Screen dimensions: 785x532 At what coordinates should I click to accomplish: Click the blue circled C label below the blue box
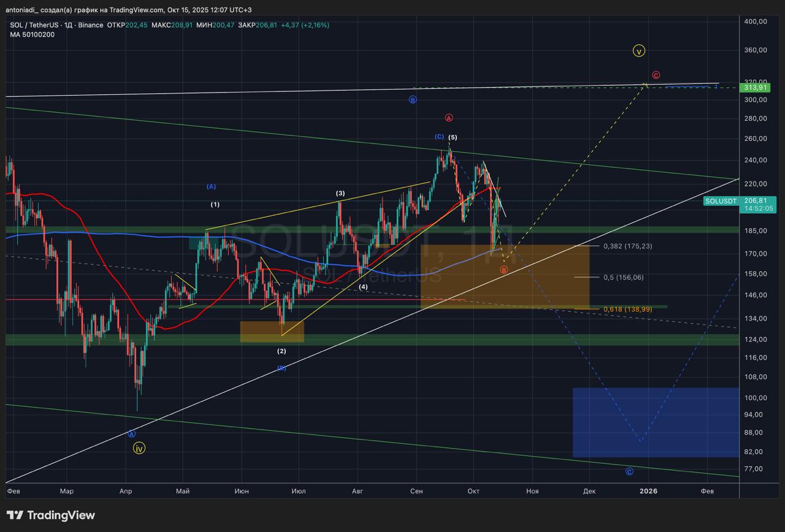tap(629, 471)
